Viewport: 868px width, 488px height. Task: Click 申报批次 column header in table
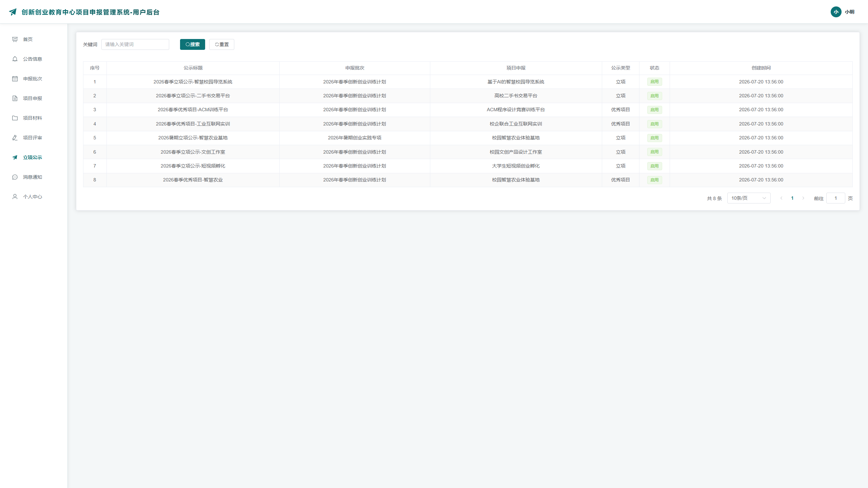coord(355,68)
